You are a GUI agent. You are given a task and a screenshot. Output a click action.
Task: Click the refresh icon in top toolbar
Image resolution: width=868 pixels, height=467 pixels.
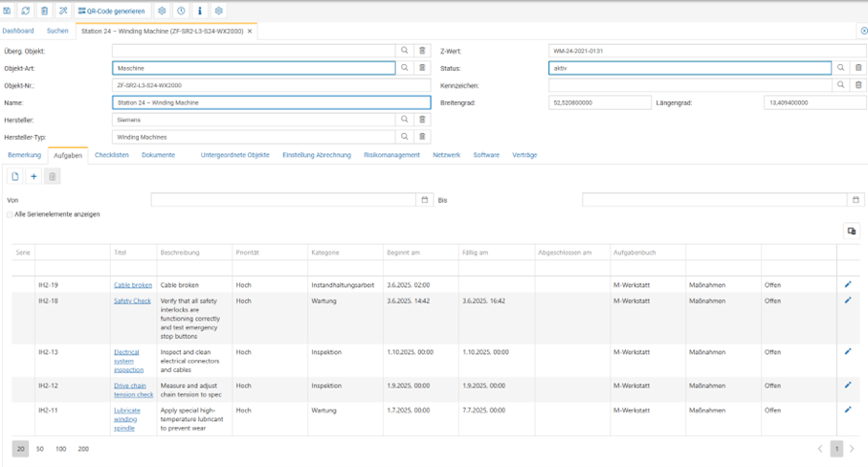26,11
